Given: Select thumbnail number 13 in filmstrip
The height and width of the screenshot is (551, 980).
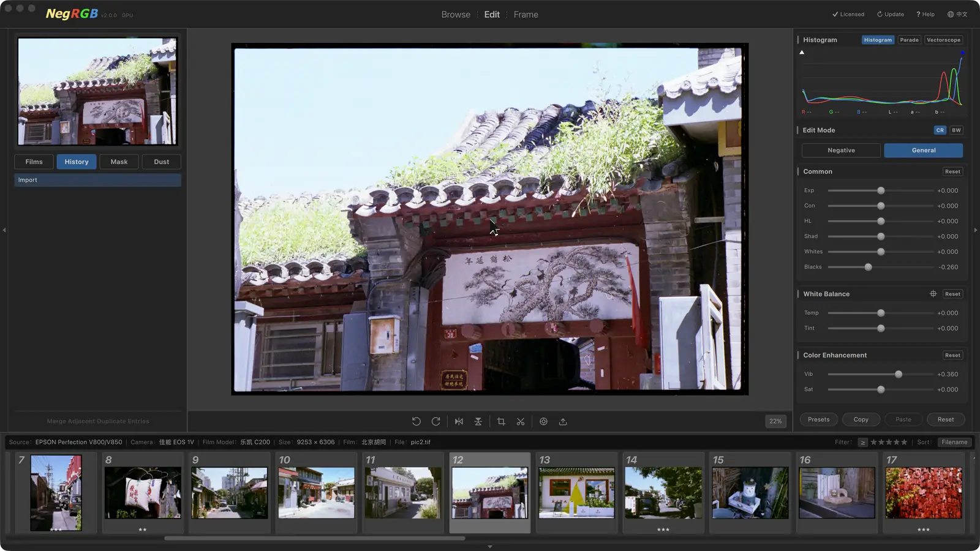Looking at the screenshot, I should coord(576,493).
